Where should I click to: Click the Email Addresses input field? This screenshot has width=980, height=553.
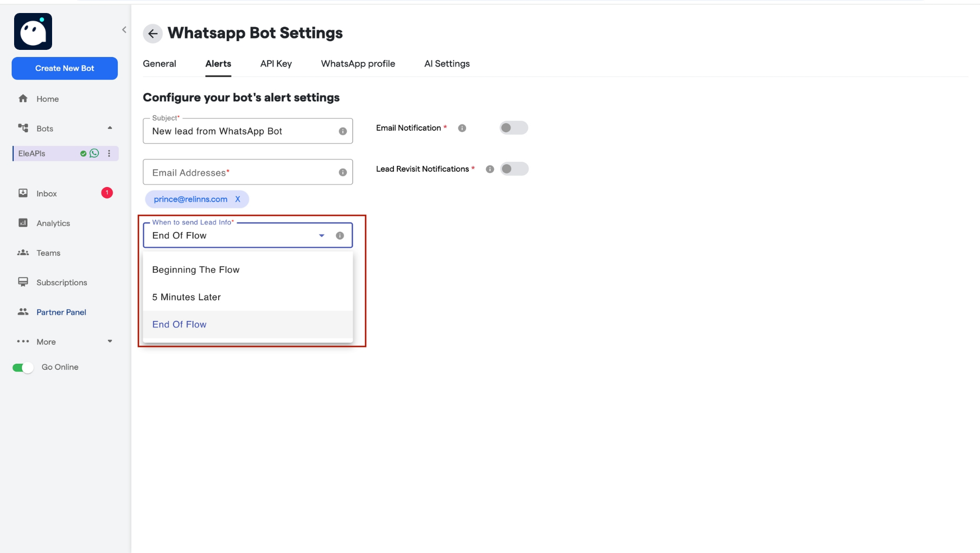coord(248,172)
